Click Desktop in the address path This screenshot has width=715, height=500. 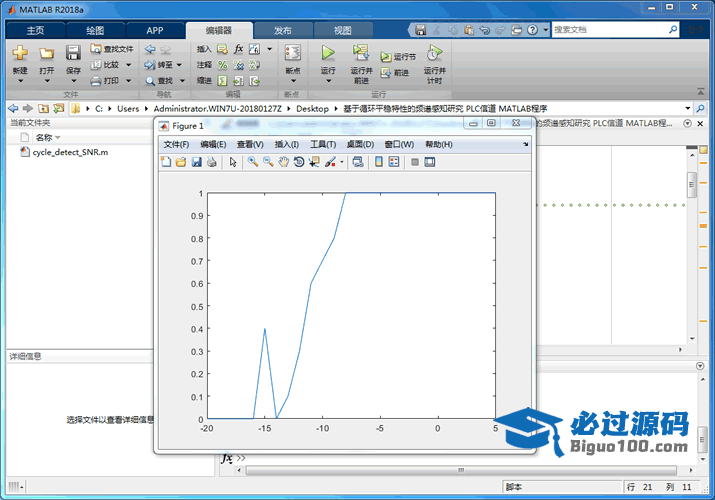click(x=312, y=108)
